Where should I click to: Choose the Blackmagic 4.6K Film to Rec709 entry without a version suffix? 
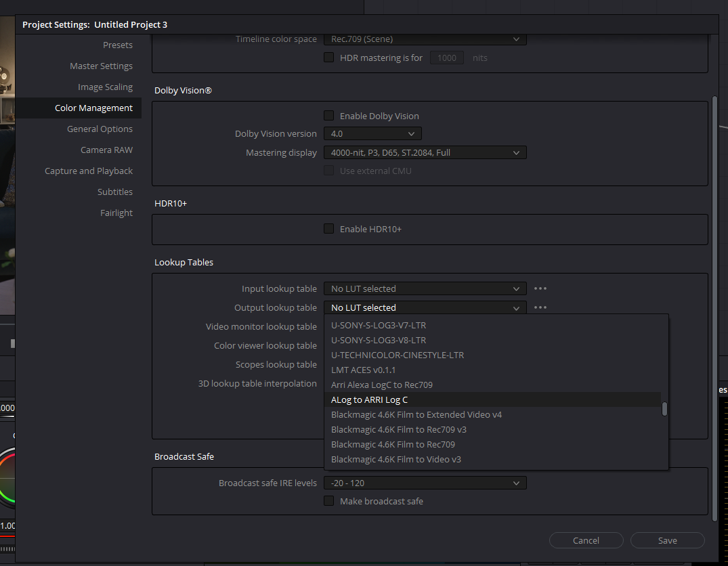click(x=492, y=444)
